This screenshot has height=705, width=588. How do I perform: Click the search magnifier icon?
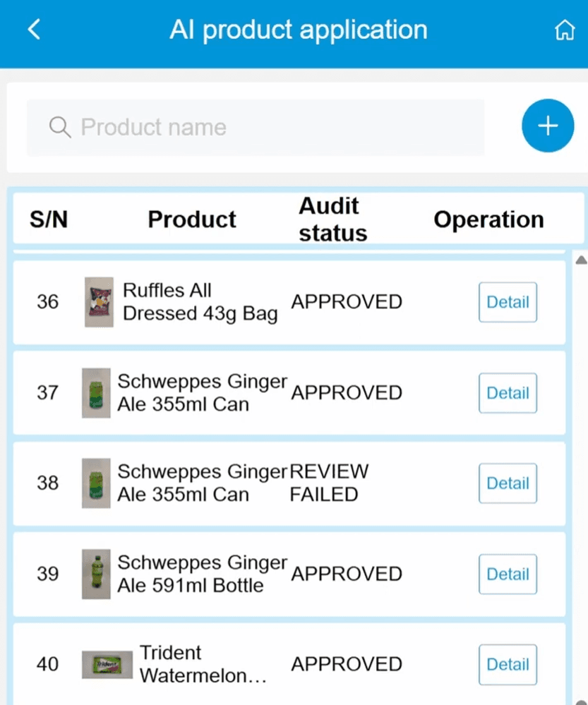[x=61, y=128]
